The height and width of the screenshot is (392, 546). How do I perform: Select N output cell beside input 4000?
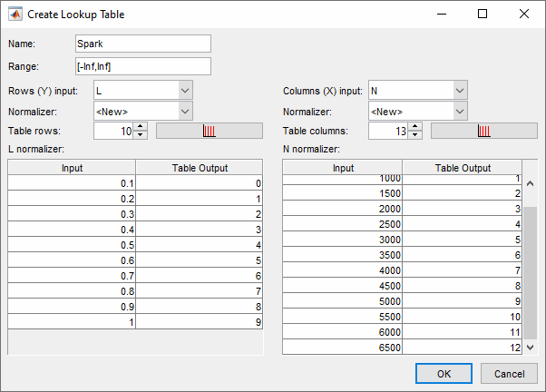463,270
